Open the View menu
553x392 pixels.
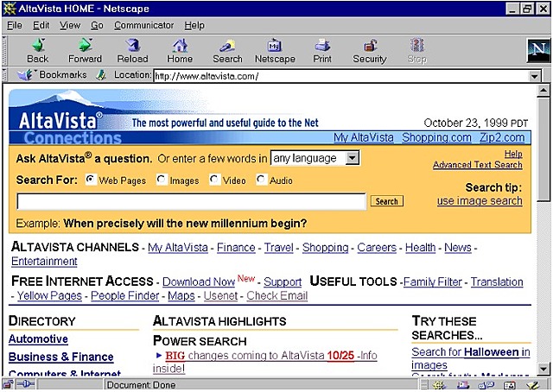(x=70, y=25)
